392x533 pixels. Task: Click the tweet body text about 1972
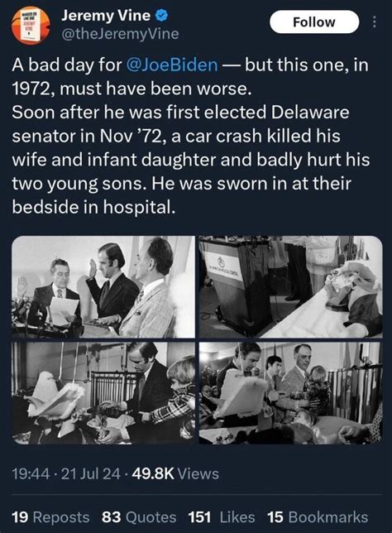(x=191, y=136)
